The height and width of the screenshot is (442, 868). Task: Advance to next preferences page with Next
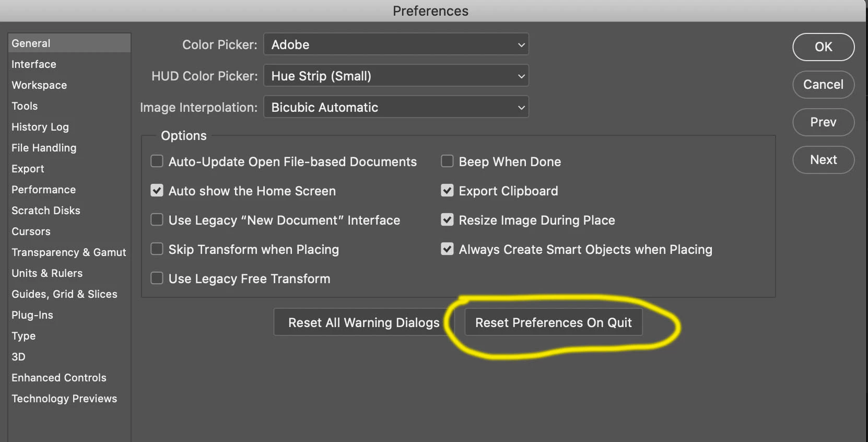[823, 160]
